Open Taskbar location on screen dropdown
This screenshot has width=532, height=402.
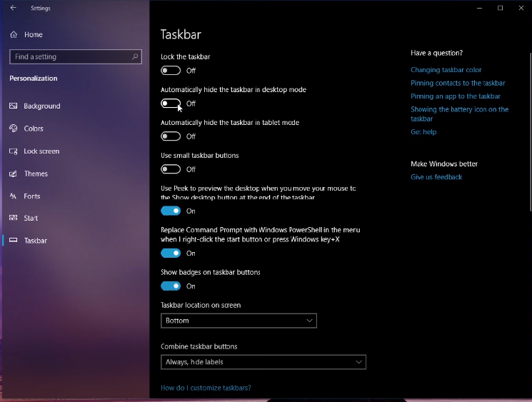click(x=239, y=321)
